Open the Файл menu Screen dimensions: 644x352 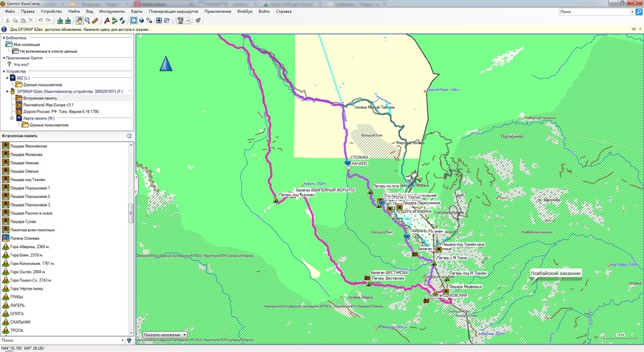pyautogui.click(x=10, y=11)
